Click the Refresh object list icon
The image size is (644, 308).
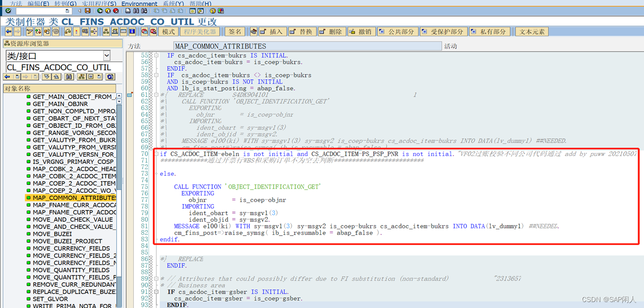click(x=110, y=77)
